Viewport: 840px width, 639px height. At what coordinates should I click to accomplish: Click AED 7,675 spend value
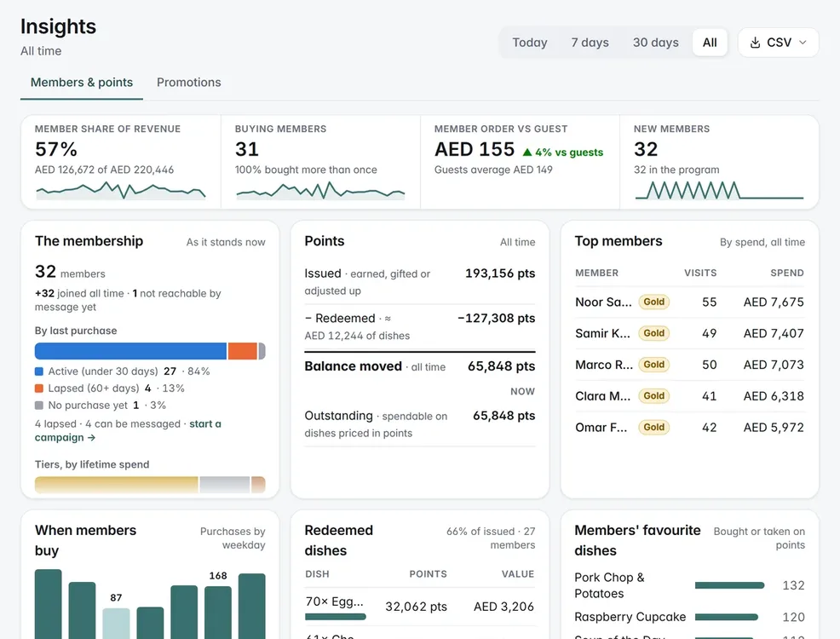pyautogui.click(x=774, y=302)
